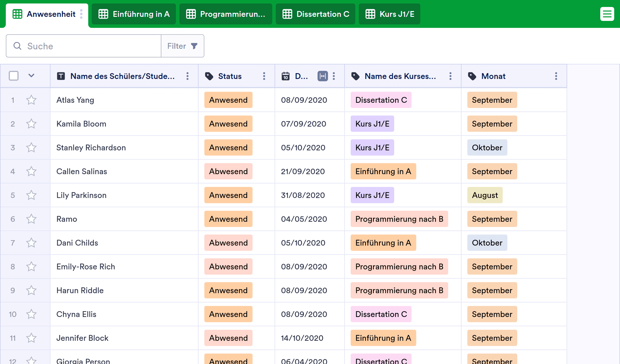Viewport: 620px width, 364px height.
Task: Star the Lily Parkinson row
Action: (31, 195)
